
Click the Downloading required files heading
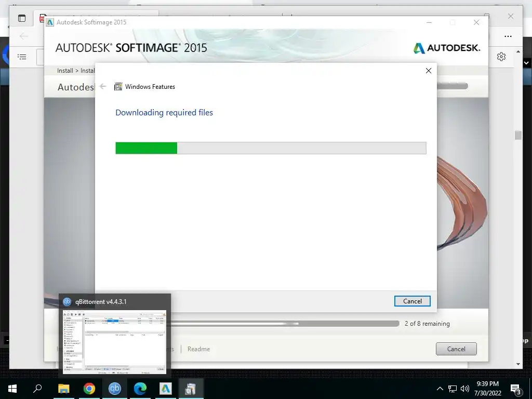pyautogui.click(x=164, y=113)
